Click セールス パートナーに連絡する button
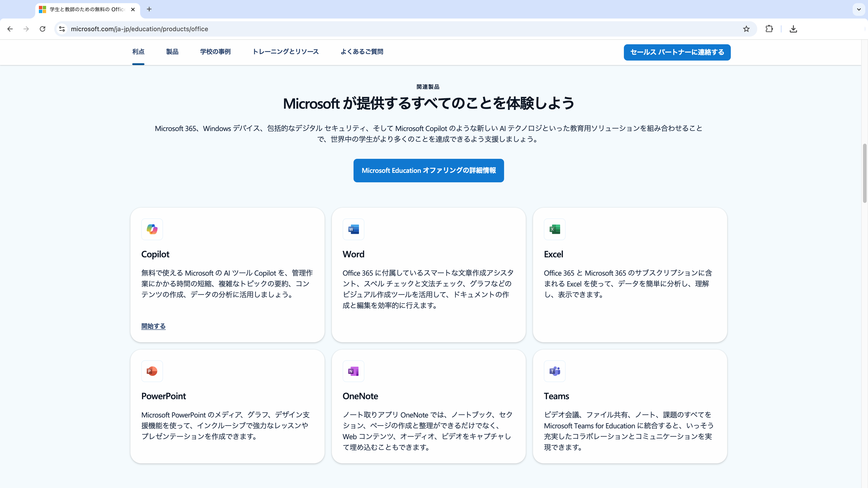The width and height of the screenshot is (868, 488). coord(677,52)
